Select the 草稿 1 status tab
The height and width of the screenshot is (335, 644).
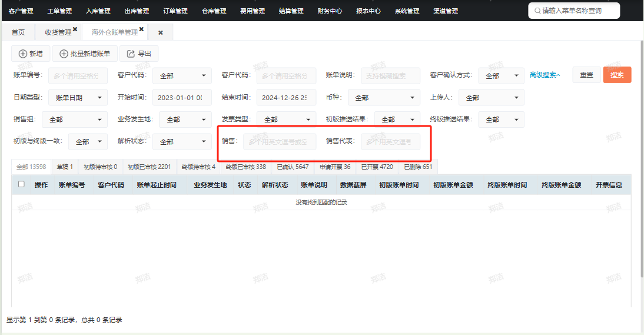coord(65,167)
